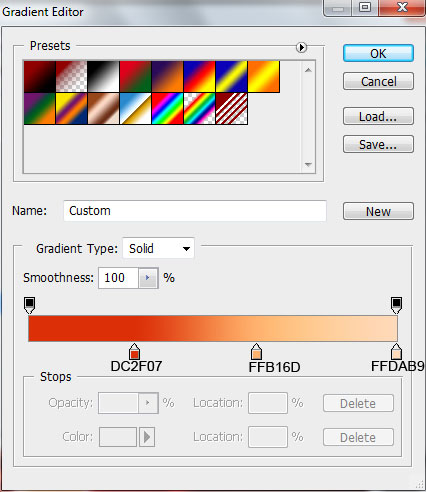Screen dimensions: 426x492
Task: Click inside the gradient color bar
Action: click(213, 328)
